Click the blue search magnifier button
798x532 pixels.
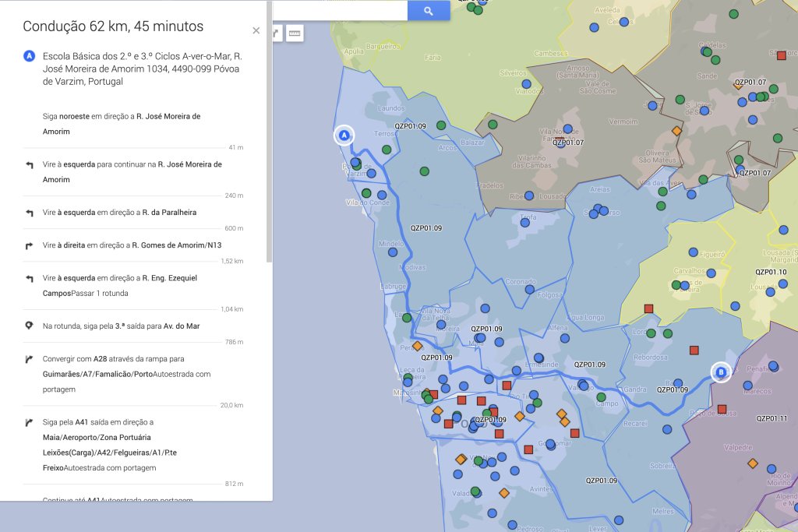[x=429, y=10]
